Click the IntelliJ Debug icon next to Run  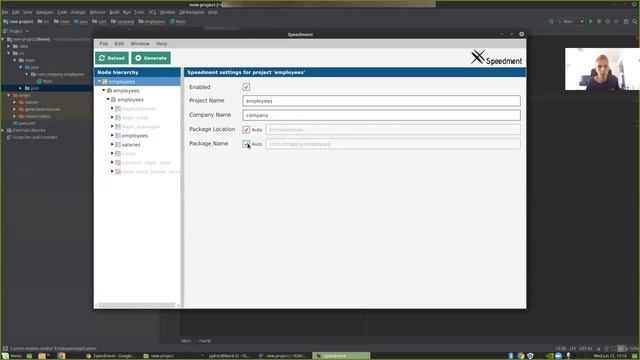599,21
